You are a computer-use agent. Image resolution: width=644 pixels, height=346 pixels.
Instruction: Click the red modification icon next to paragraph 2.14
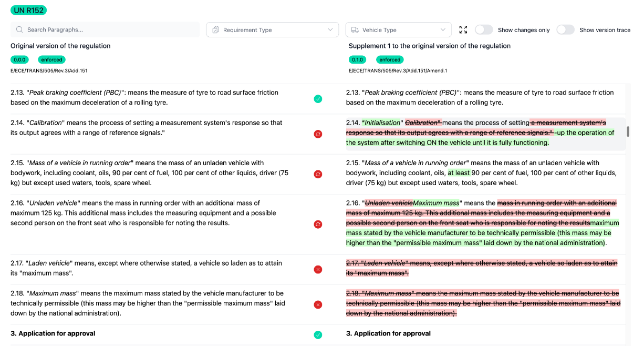tap(318, 134)
